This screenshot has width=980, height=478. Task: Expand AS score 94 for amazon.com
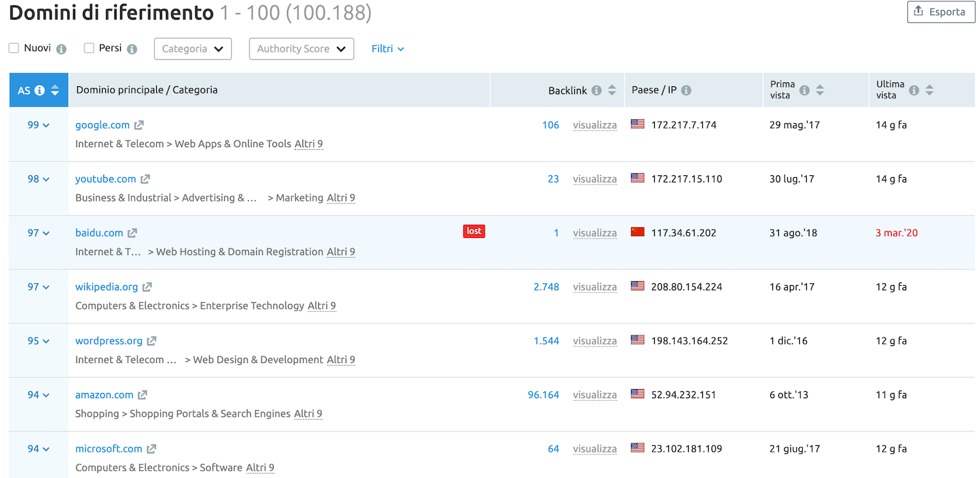click(39, 395)
